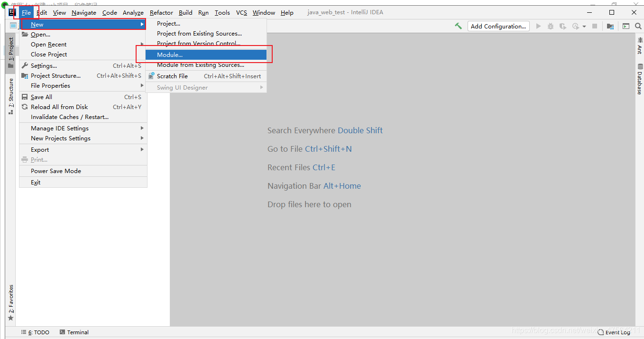Open the Tools menu

(x=222, y=12)
